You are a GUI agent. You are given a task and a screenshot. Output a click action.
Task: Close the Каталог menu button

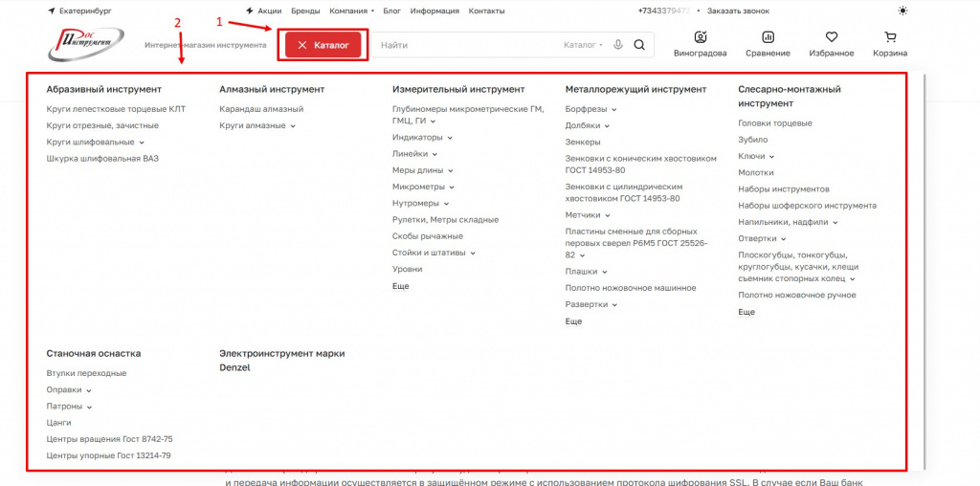[x=323, y=45]
